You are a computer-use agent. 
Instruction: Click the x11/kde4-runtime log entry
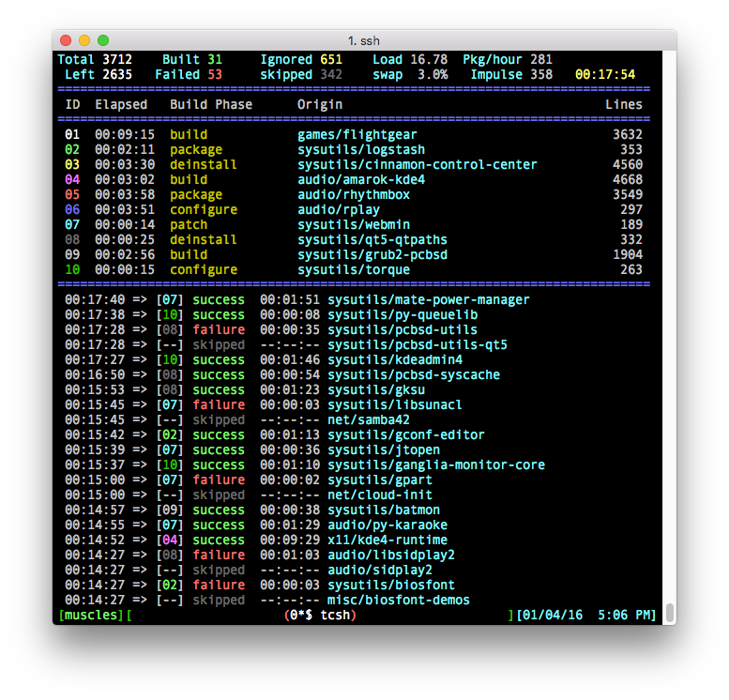tap(387, 540)
